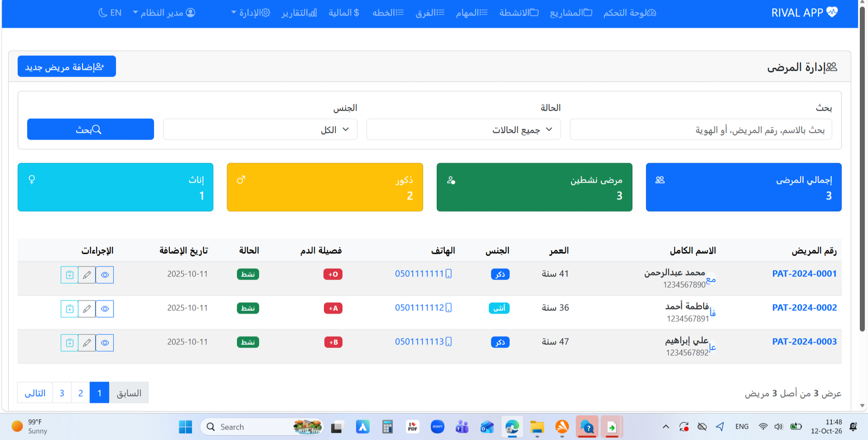The height and width of the screenshot is (440, 868).
Task: View details of patient PAT-2024-0001 (eye icon)
Action: tap(105, 275)
